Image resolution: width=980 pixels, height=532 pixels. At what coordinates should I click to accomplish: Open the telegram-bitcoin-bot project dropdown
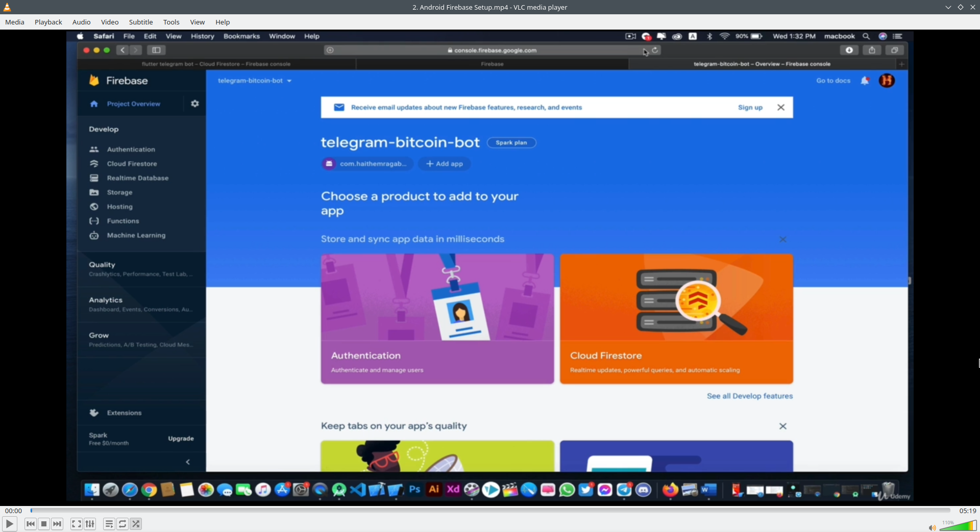click(x=255, y=81)
